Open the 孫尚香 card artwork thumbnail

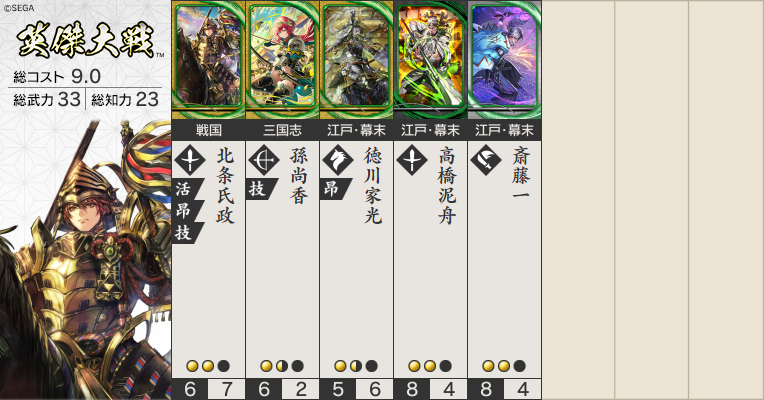(x=283, y=59)
